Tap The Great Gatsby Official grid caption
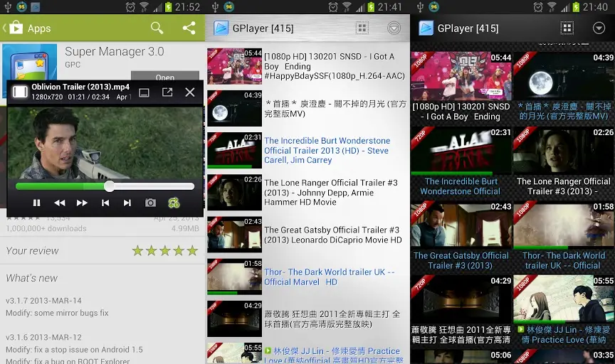This screenshot has height=364, width=615. tap(461, 261)
